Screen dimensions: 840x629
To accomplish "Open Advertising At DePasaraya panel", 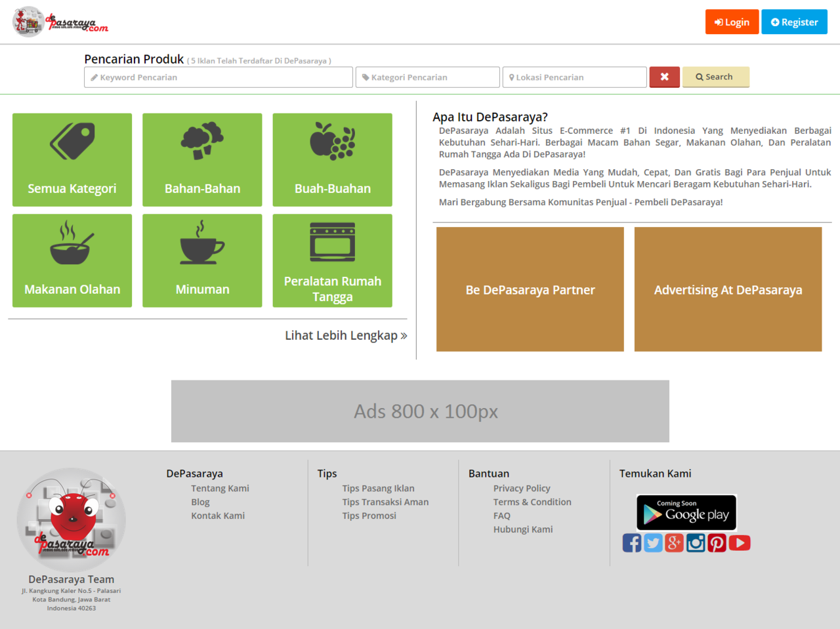I will 728,289.
